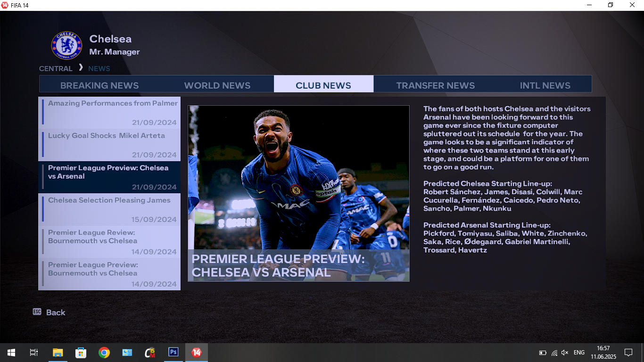Open Windows Start menu
The width and height of the screenshot is (644, 362).
11,353
